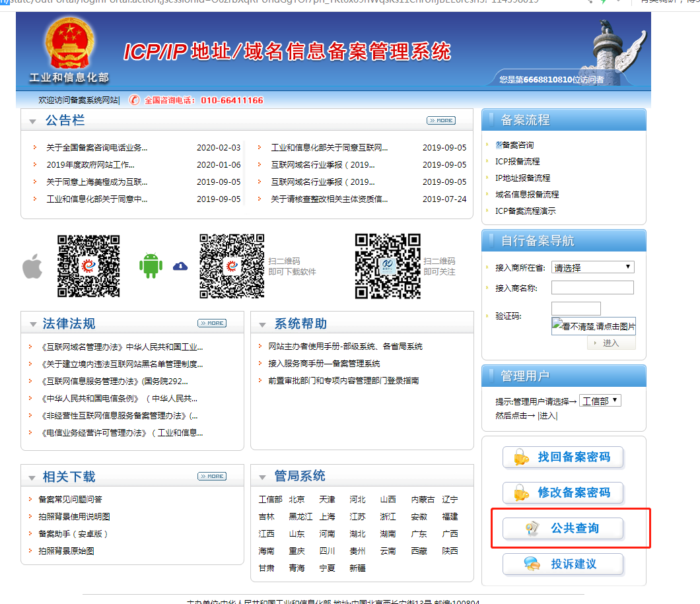Click the green Android robot icon
Screen dimensions: 700x604
click(x=151, y=266)
